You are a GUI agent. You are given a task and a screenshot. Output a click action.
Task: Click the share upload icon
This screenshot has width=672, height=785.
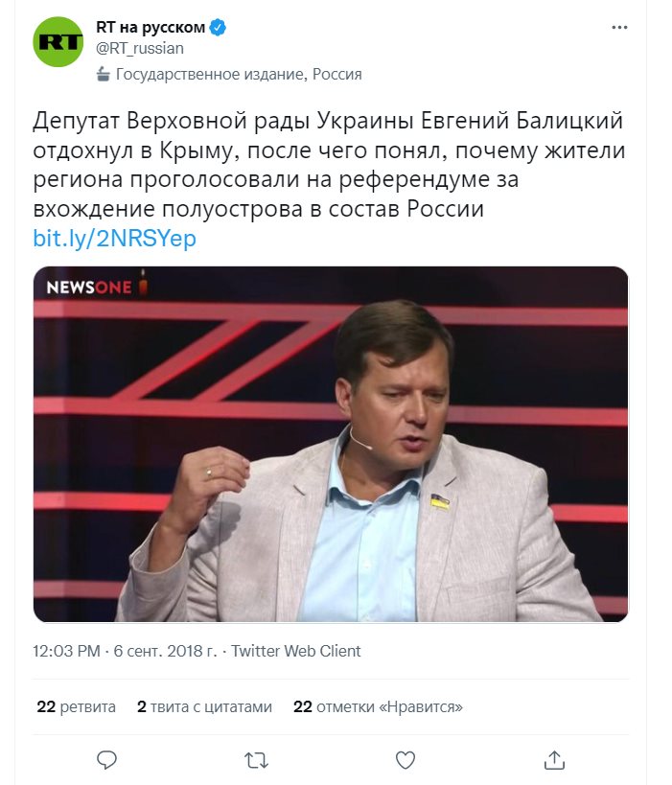[x=554, y=760]
